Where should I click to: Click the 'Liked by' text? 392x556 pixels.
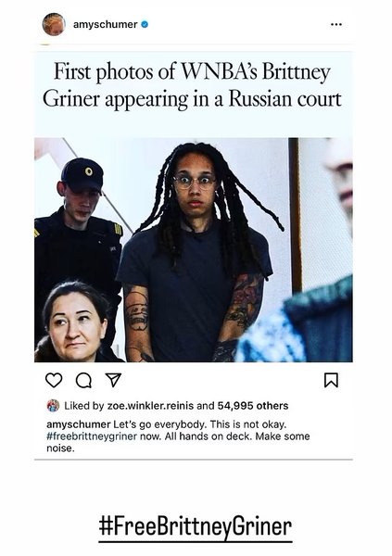(x=84, y=406)
